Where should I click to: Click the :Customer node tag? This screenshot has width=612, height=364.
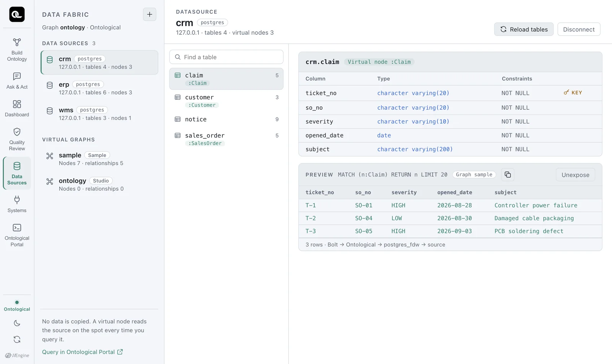pos(202,105)
